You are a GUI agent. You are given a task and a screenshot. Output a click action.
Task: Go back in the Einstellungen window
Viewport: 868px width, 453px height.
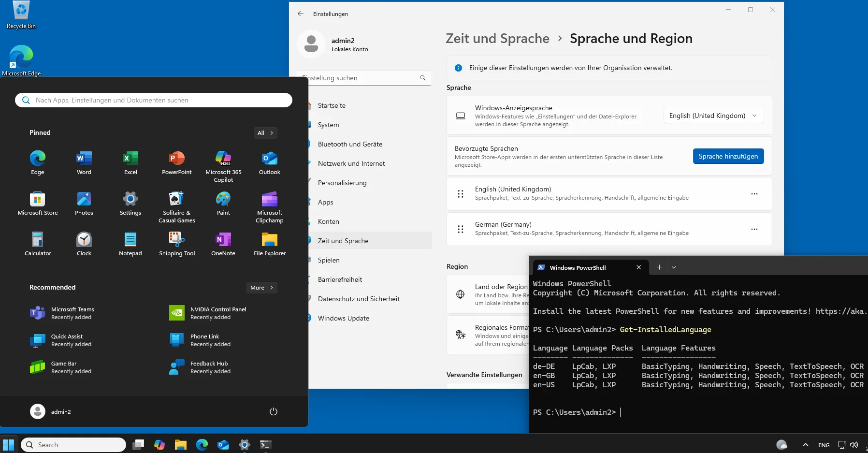301,14
